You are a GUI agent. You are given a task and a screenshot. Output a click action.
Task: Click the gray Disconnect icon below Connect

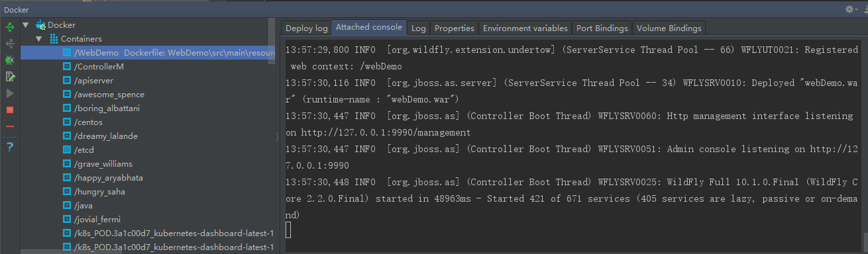click(10, 44)
